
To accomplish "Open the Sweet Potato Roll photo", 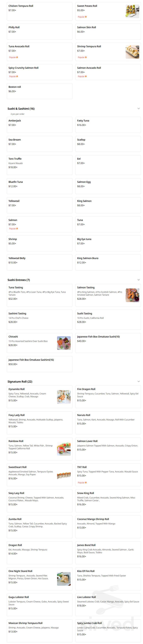I will point(132,11).
